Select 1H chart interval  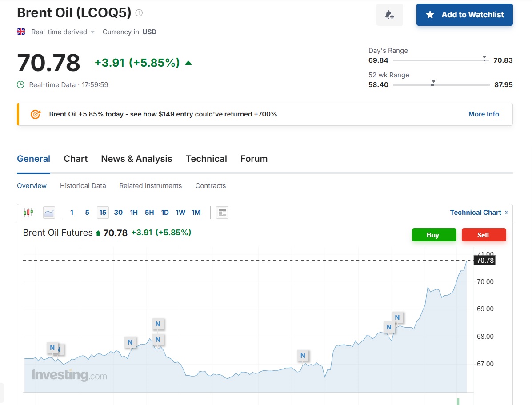(x=134, y=213)
